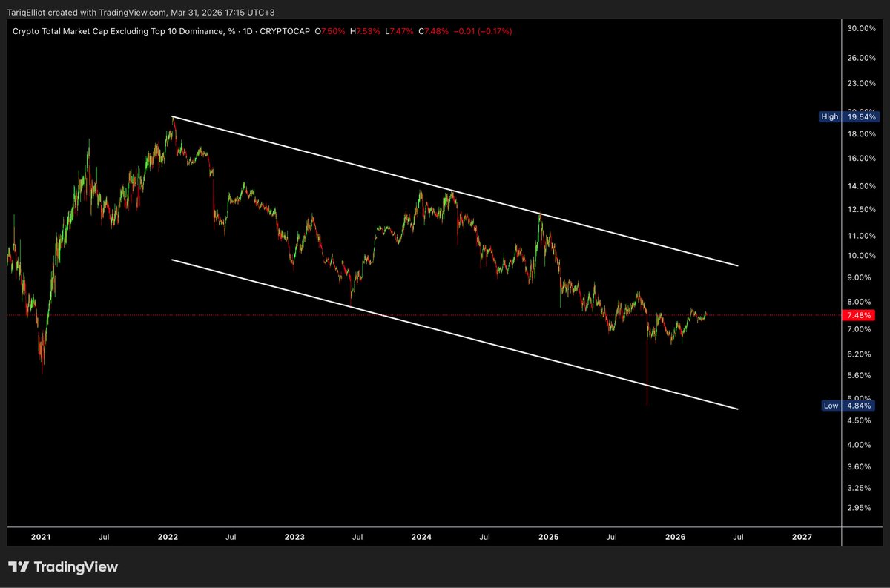Click the 2024 label on the time axis
Image resolution: width=890 pixels, height=588 pixels.
click(x=421, y=537)
